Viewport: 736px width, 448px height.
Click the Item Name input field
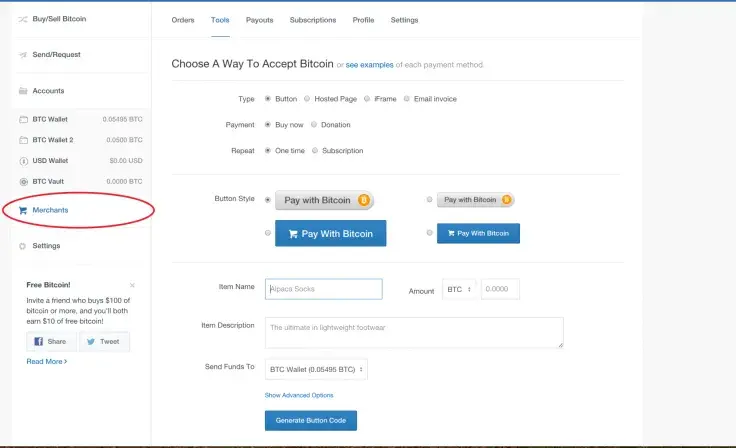coord(323,289)
